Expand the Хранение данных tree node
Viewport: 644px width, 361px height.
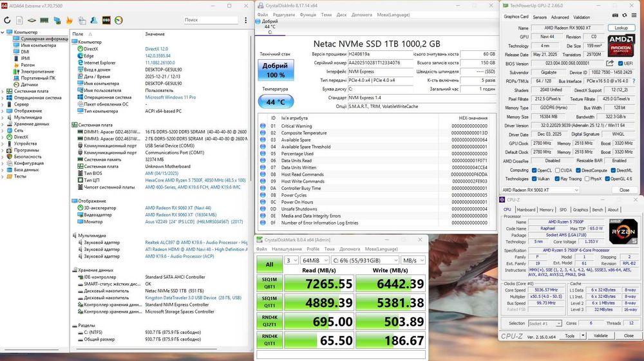[x=3, y=124]
